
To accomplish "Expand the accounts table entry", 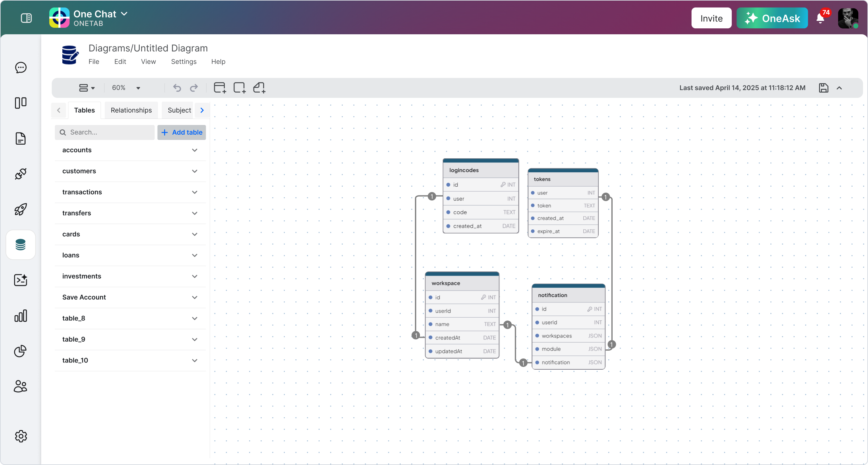I will pyautogui.click(x=195, y=150).
